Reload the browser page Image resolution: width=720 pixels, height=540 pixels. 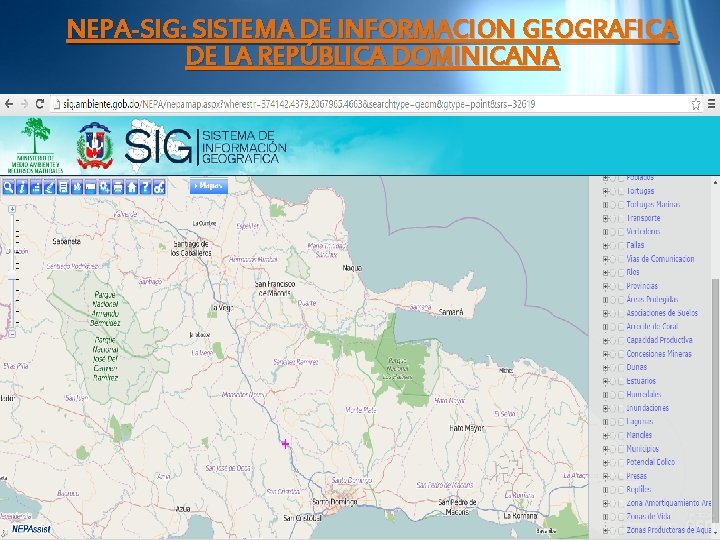tap(40, 104)
